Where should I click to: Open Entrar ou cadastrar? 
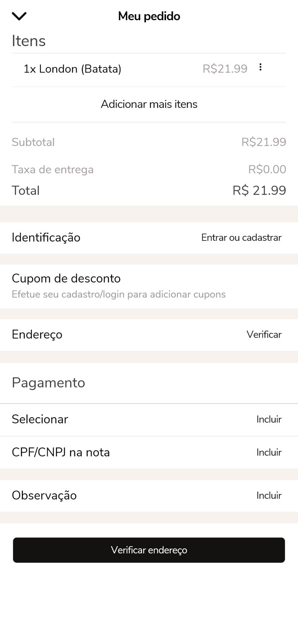click(x=241, y=237)
